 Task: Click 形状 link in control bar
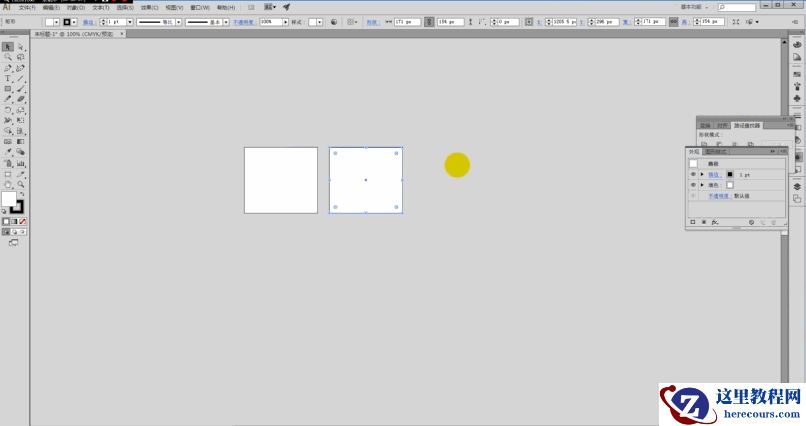click(x=371, y=22)
